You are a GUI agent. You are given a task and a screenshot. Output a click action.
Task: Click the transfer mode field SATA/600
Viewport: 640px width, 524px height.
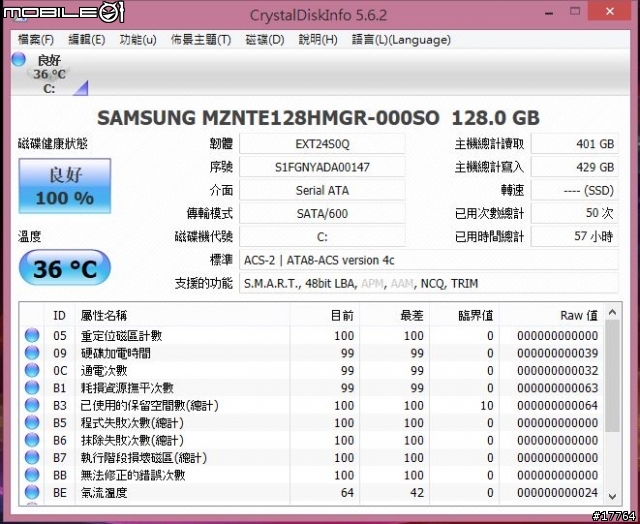pyautogui.click(x=322, y=213)
